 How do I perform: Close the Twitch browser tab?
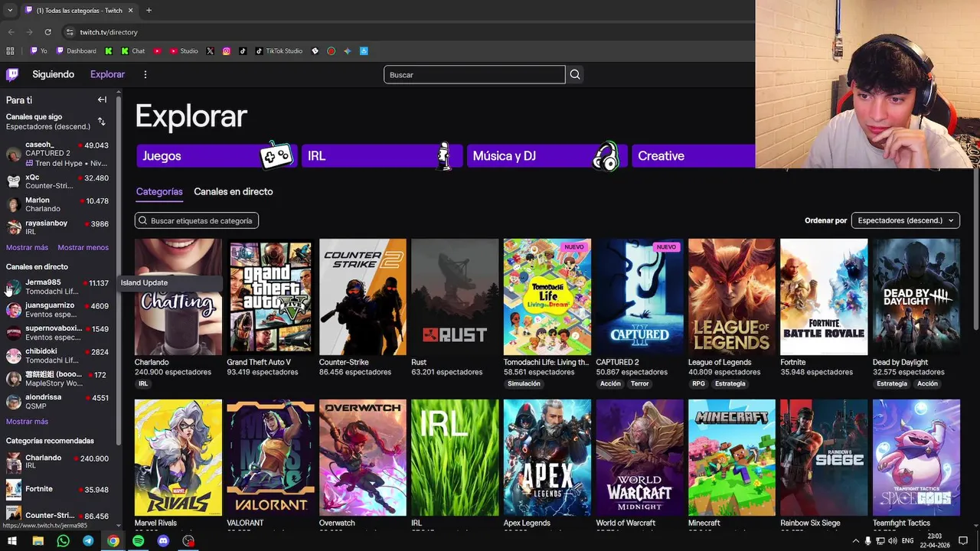[130, 10]
